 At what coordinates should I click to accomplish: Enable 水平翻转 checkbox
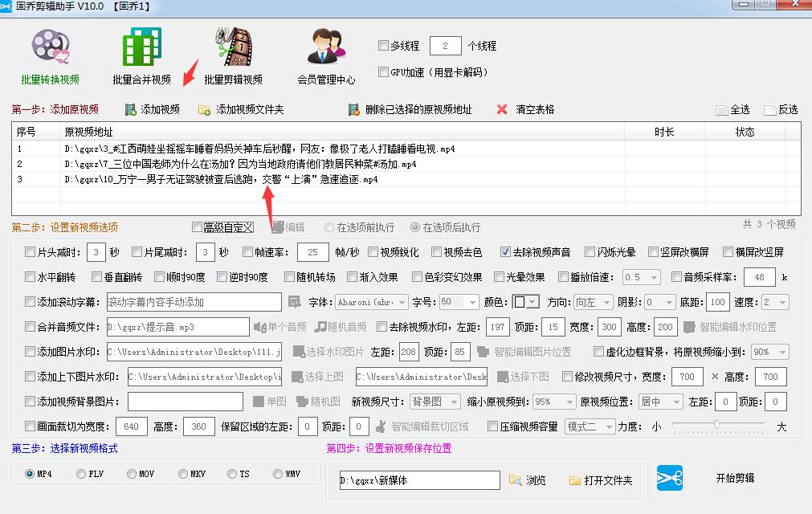(30, 277)
